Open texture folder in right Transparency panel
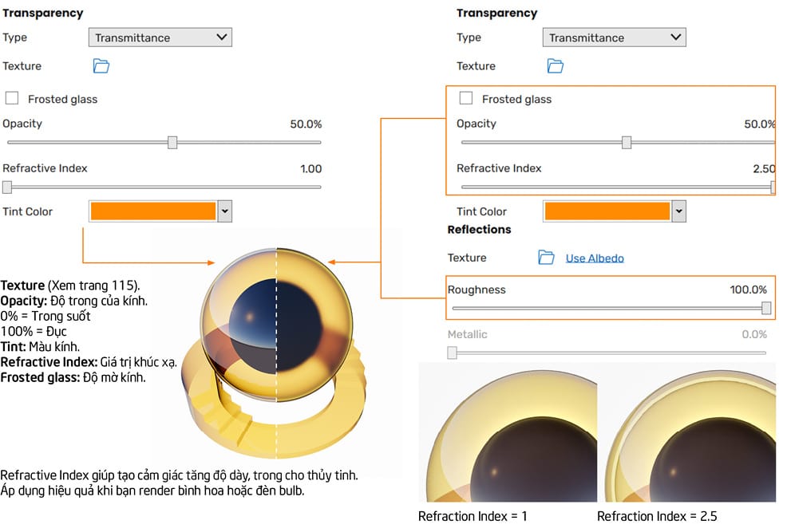The width and height of the screenshot is (791, 532). (556, 66)
